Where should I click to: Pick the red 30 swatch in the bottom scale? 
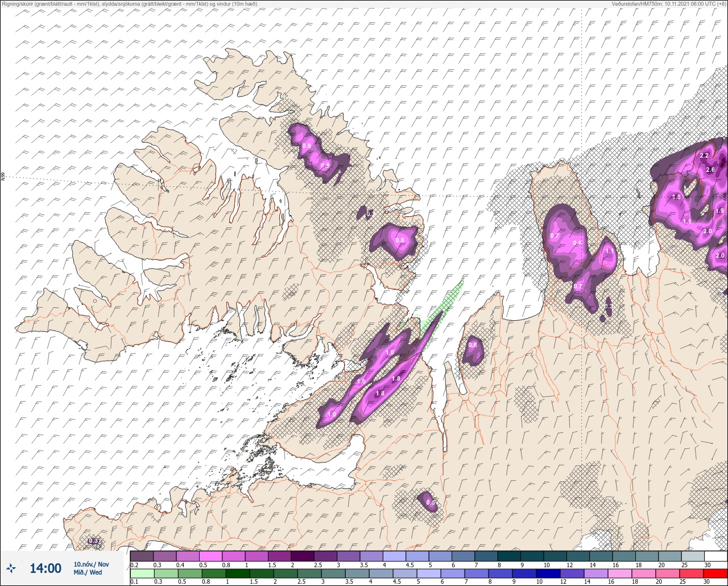716,573
